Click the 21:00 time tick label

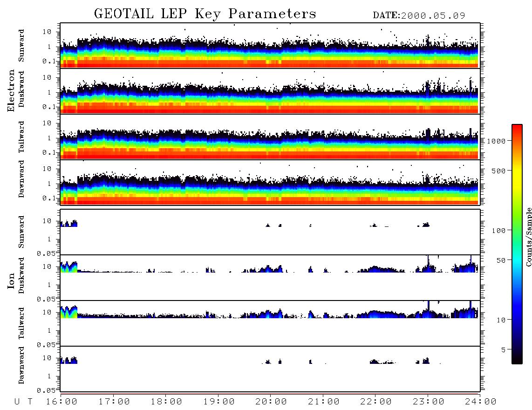[x=324, y=402]
